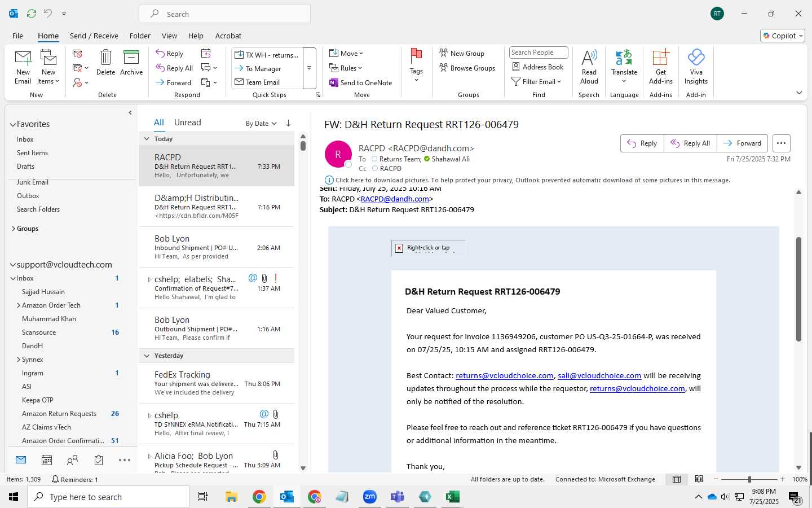
Task: Click the Ignore conversation icon
Action: tap(78, 53)
